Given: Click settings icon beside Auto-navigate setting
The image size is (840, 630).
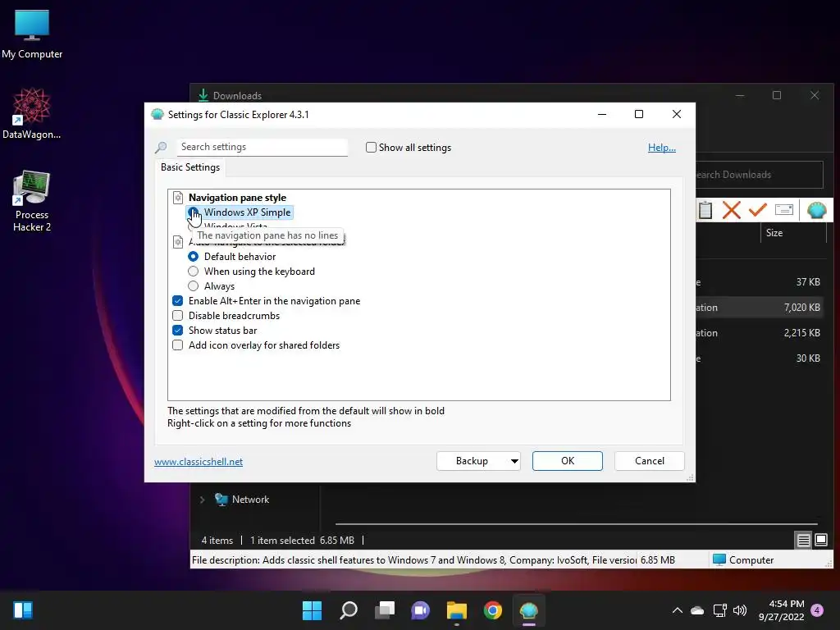Looking at the screenshot, I should click(178, 242).
